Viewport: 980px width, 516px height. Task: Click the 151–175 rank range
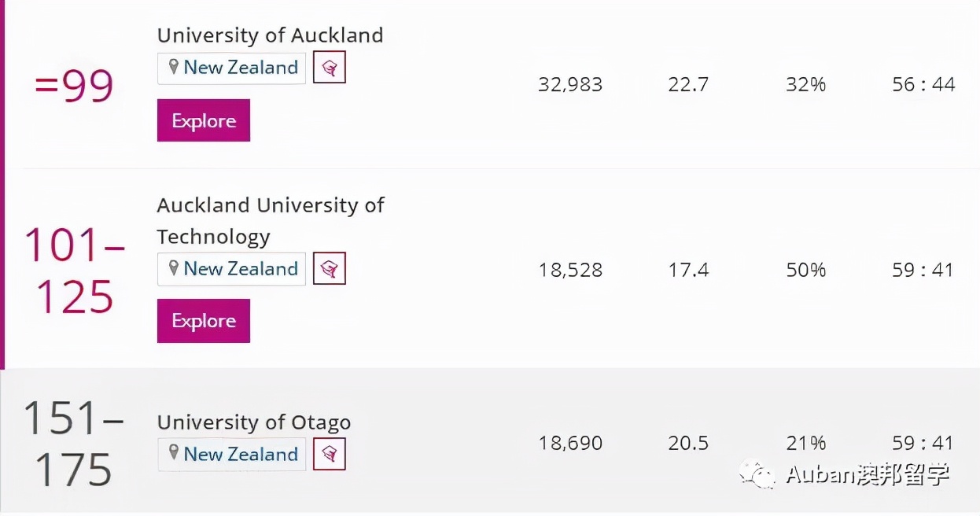click(74, 444)
